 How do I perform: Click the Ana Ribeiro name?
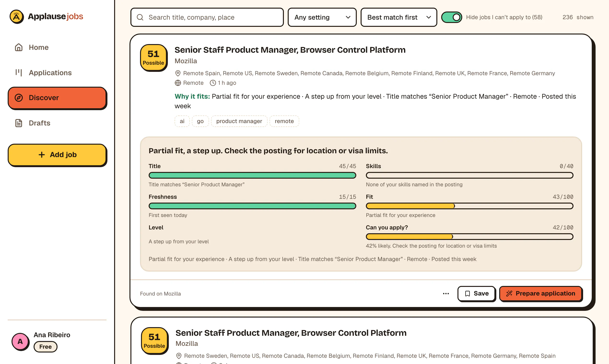(x=52, y=335)
